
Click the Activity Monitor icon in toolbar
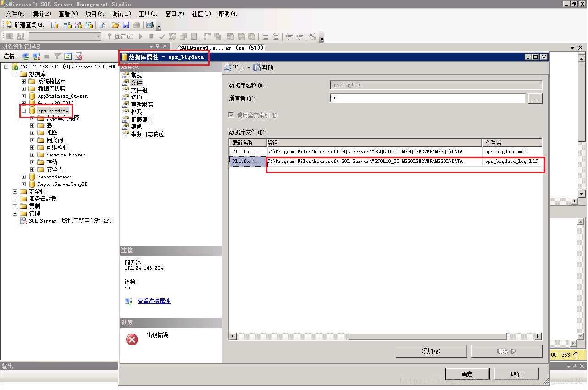coord(150,25)
